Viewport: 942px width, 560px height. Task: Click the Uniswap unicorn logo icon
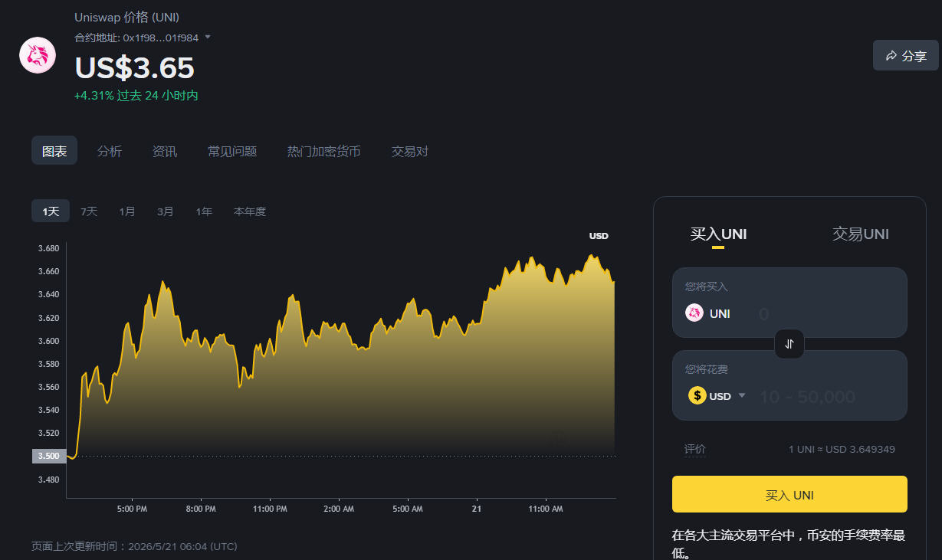coord(38,55)
